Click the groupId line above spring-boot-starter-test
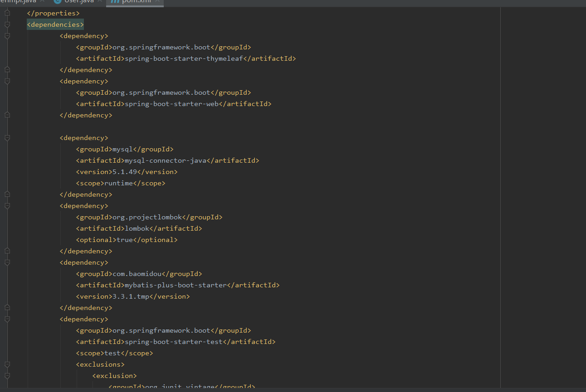Screen dimensions: 586x392 tap(163, 330)
